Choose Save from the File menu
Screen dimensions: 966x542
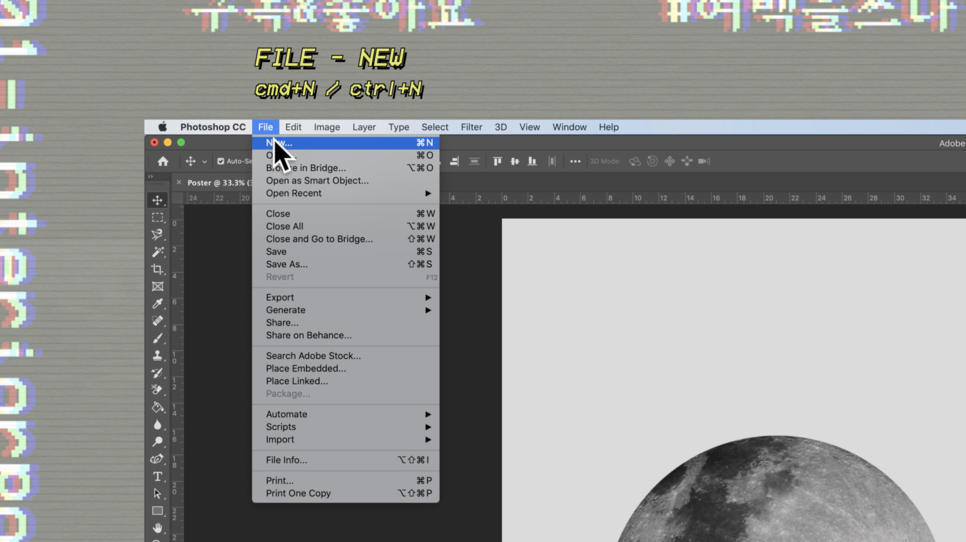tap(346, 252)
